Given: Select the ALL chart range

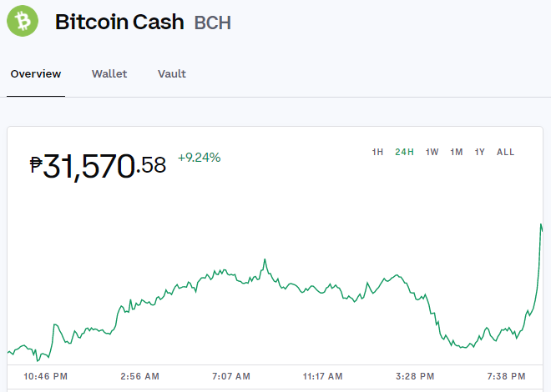Looking at the screenshot, I should click(x=505, y=152).
